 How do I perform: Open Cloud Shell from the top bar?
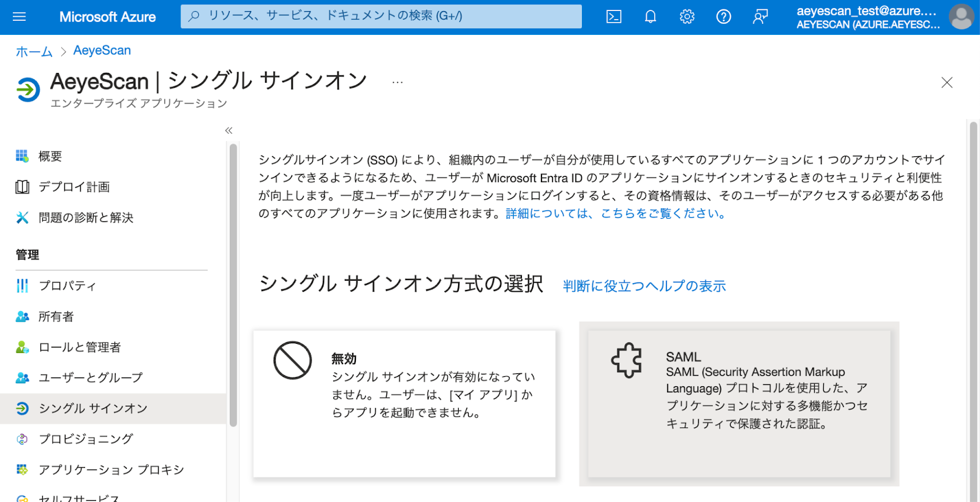coord(614,17)
